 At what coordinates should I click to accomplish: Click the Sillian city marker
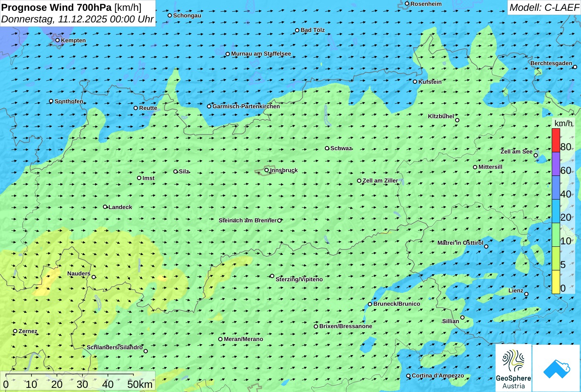point(462,317)
